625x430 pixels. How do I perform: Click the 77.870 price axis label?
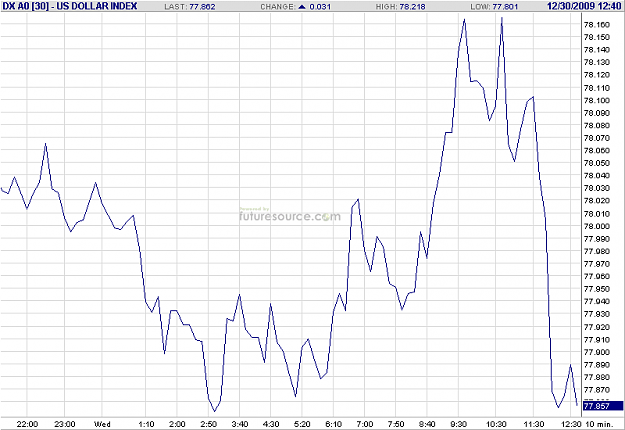[597, 390]
